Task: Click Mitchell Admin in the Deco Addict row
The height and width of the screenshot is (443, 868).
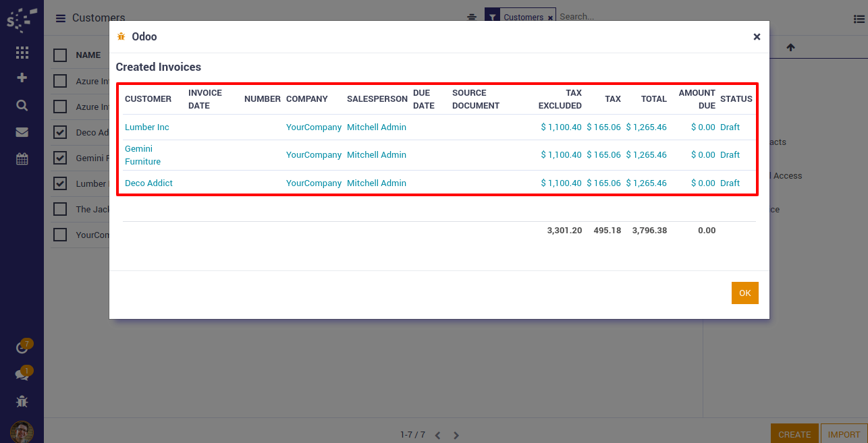Action: pyautogui.click(x=377, y=183)
